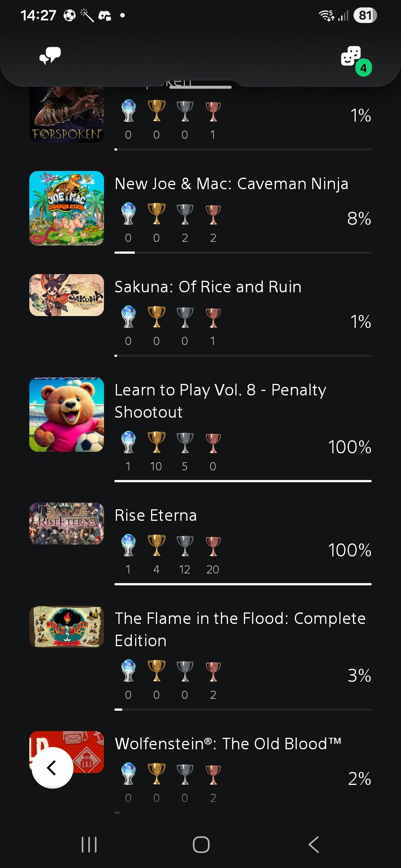Tap the platinum trophy icon for Rise Eterna

(x=128, y=545)
